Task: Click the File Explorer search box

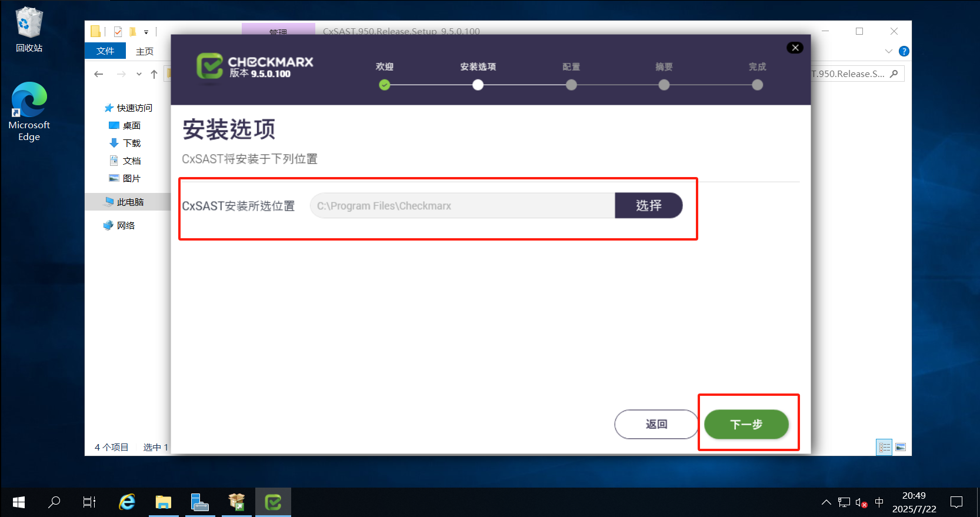Action: pos(857,74)
